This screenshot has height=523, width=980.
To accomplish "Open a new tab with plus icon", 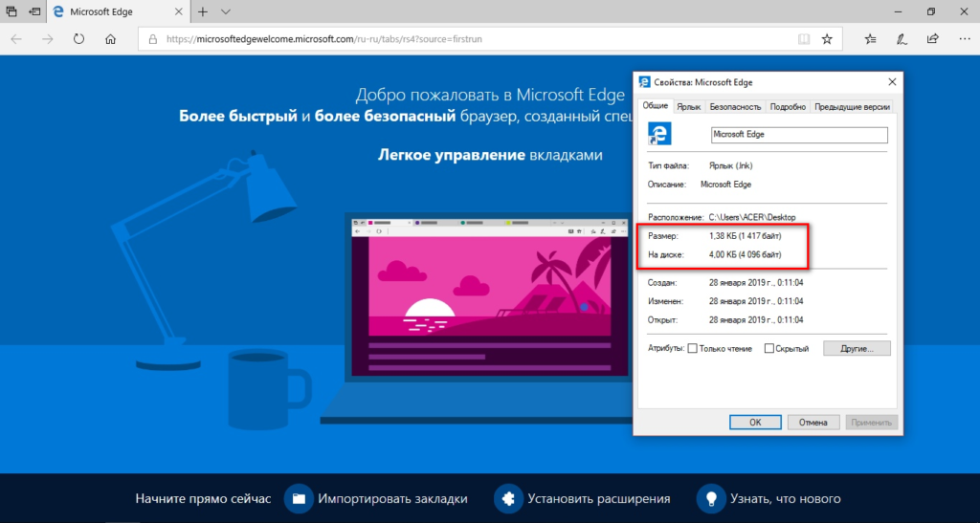I will 203,11.
